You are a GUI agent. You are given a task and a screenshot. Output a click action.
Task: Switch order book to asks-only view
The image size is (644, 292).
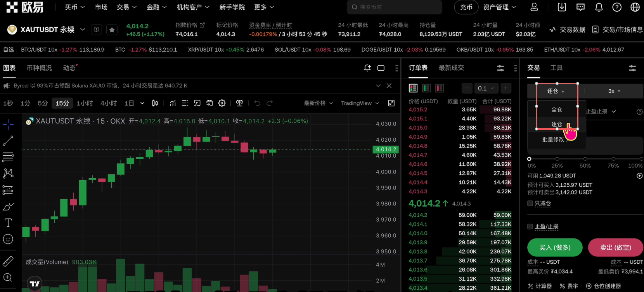pyautogui.click(x=440, y=89)
